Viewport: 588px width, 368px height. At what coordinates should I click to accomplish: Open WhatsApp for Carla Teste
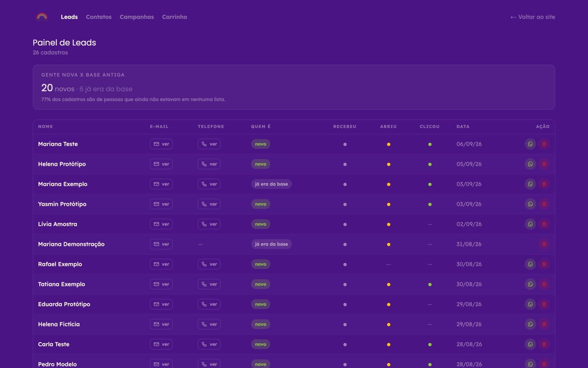530,344
